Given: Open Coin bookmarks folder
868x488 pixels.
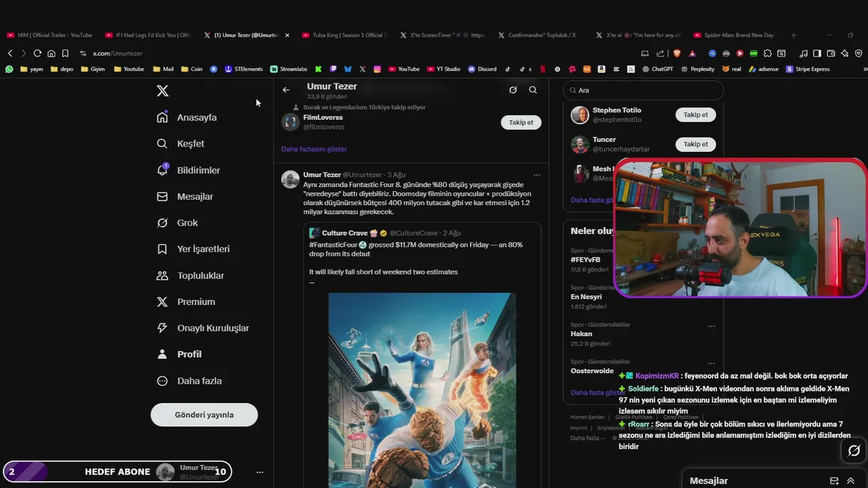Looking at the screenshot, I should coord(192,69).
